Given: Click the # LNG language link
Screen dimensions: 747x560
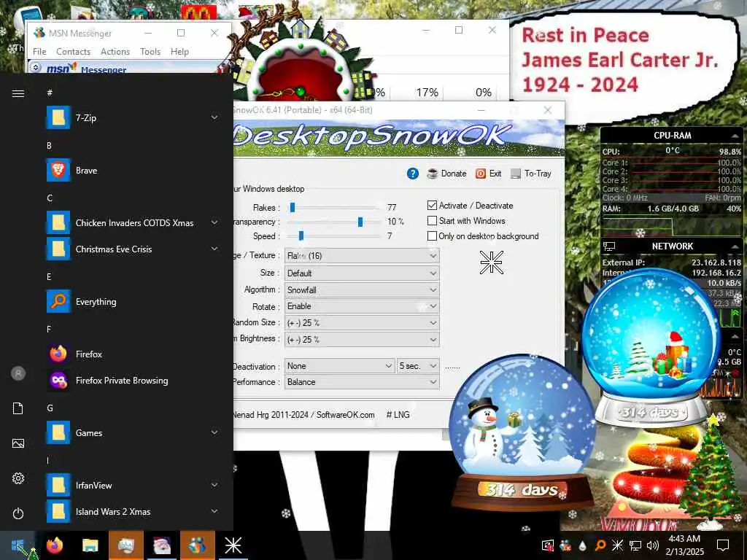Looking at the screenshot, I should [x=398, y=415].
